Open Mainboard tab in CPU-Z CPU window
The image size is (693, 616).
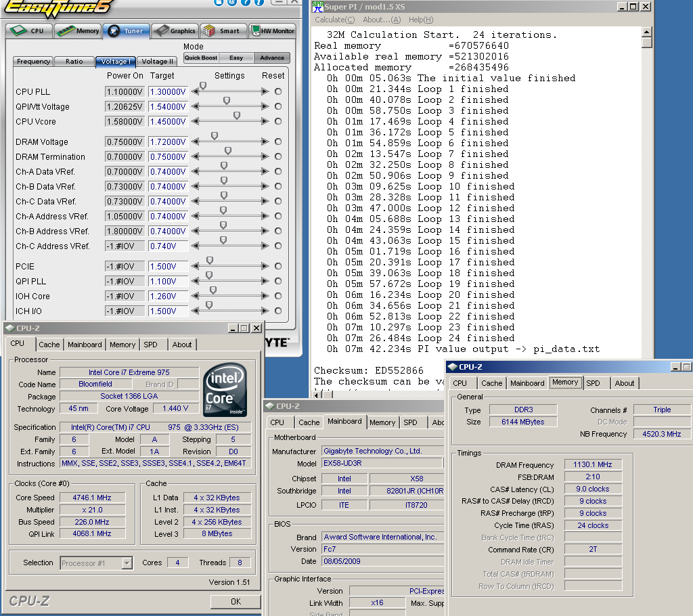coord(85,345)
